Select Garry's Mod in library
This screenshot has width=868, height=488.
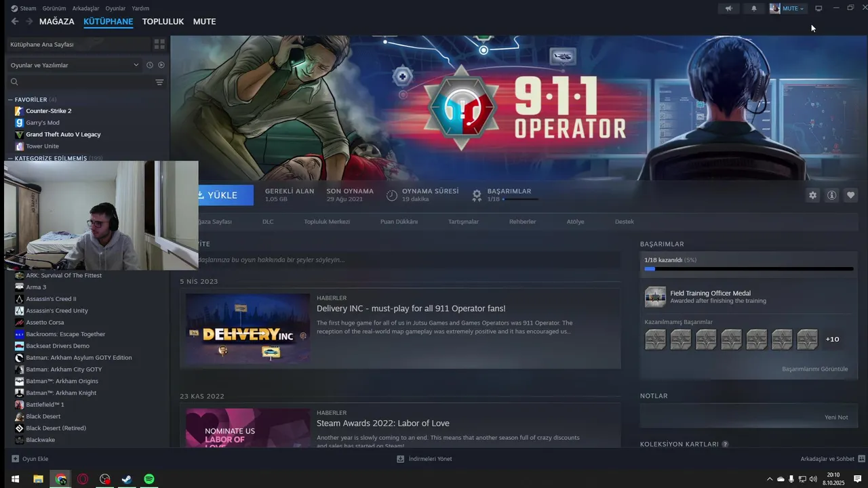click(43, 123)
